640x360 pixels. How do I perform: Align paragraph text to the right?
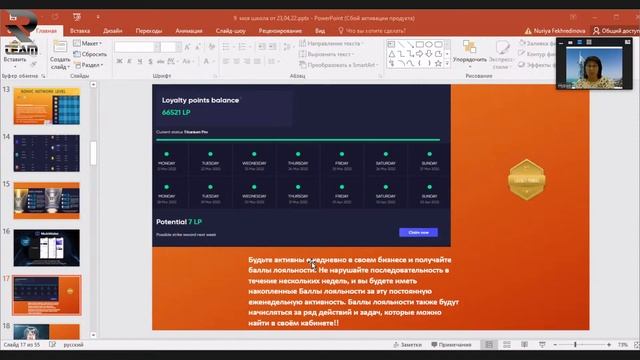coord(247,61)
